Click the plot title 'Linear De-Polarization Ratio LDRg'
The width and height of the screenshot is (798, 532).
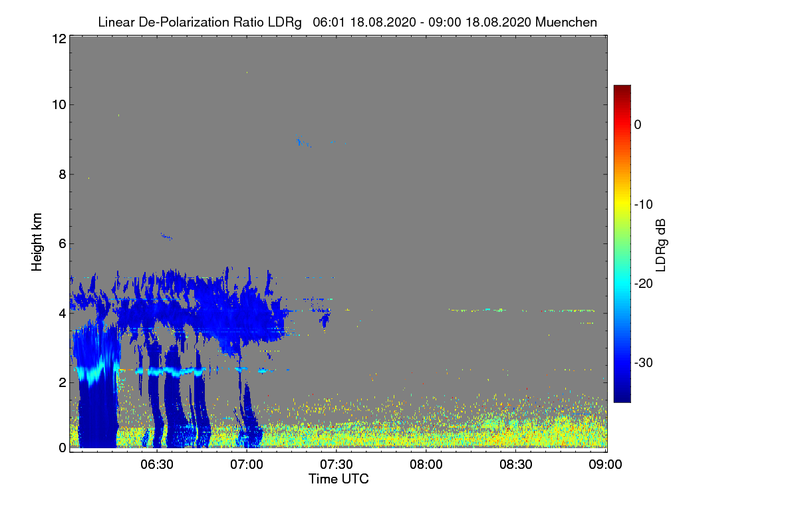click(199, 23)
